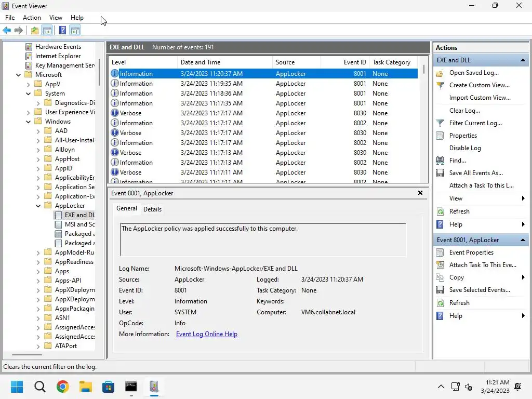Collapse the AppLocker tree node

pyautogui.click(x=38, y=206)
